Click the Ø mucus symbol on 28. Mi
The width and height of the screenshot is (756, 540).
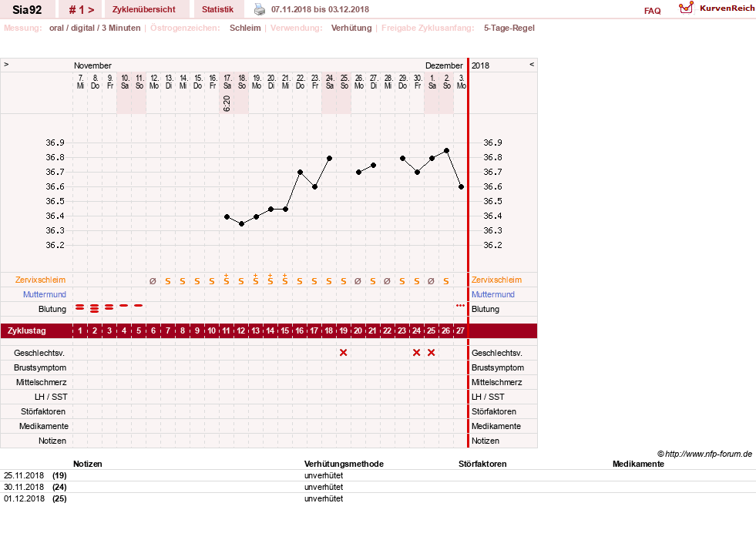tap(387, 281)
